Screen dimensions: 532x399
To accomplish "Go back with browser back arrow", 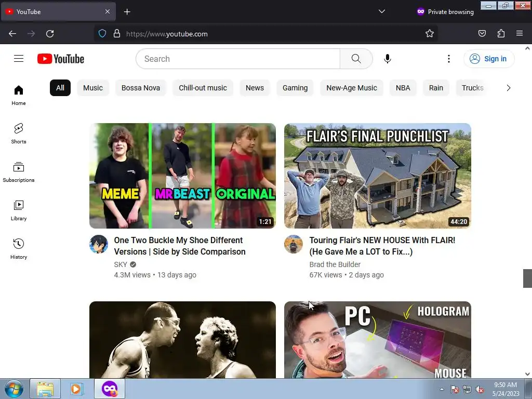I will tap(12, 34).
